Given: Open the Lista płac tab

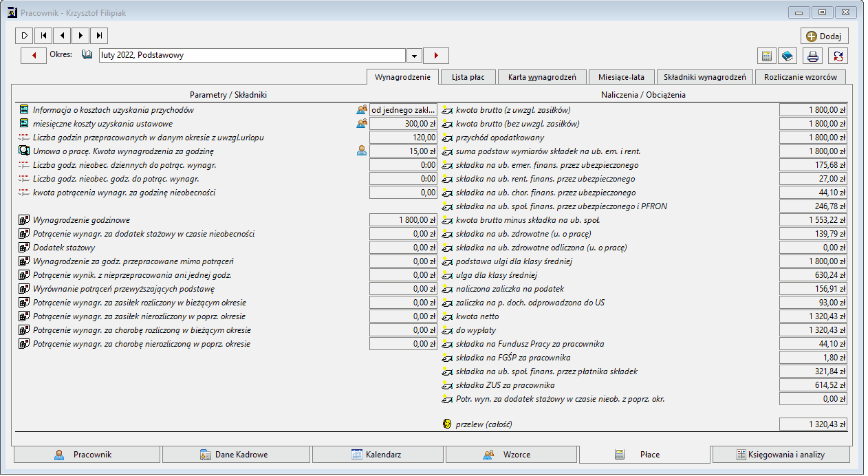Looking at the screenshot, I should [468, 77].
